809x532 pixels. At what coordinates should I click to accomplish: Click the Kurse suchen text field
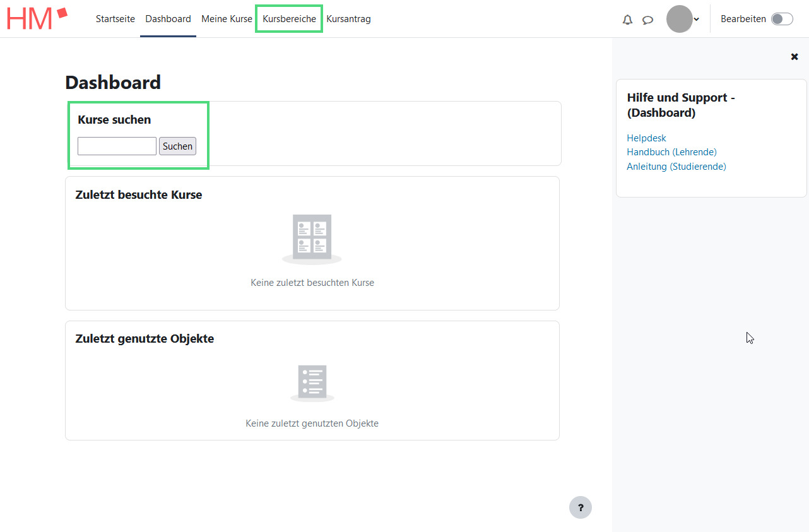pos(117,146)
